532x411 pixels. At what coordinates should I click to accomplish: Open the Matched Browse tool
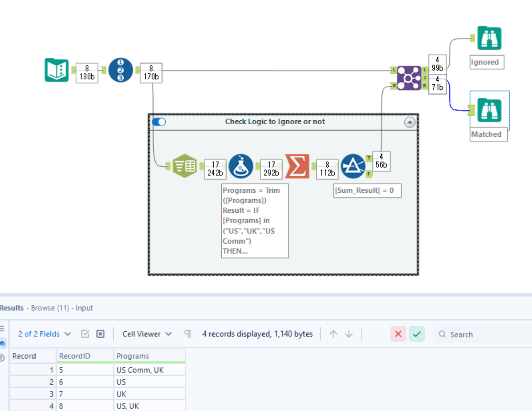[488, 110]
